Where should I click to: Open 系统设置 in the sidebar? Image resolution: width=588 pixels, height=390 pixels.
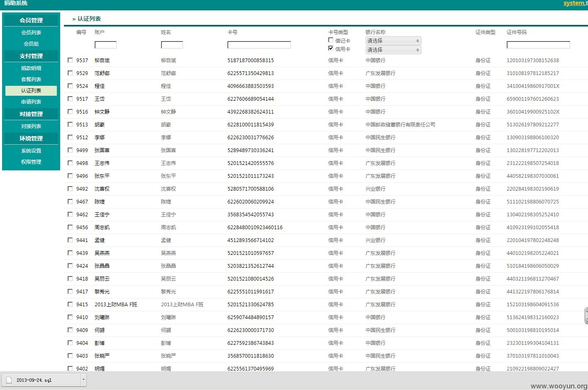point(31,150)
